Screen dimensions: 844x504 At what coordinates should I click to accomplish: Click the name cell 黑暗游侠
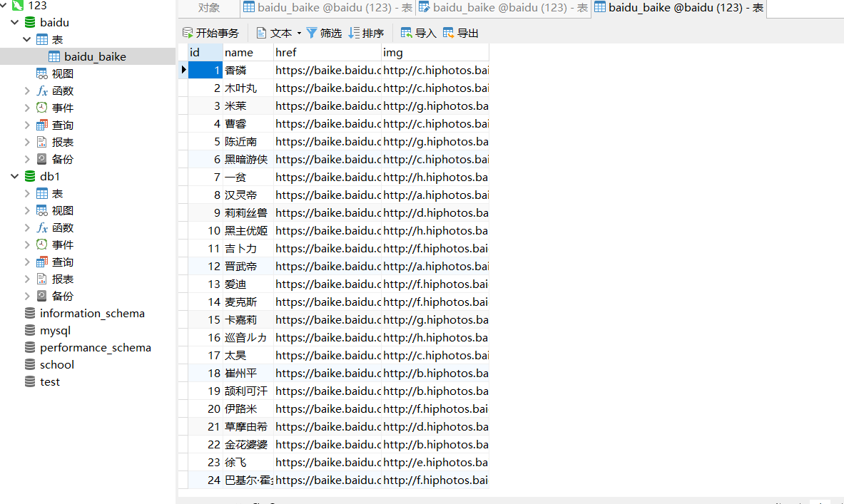pos(248,159)
